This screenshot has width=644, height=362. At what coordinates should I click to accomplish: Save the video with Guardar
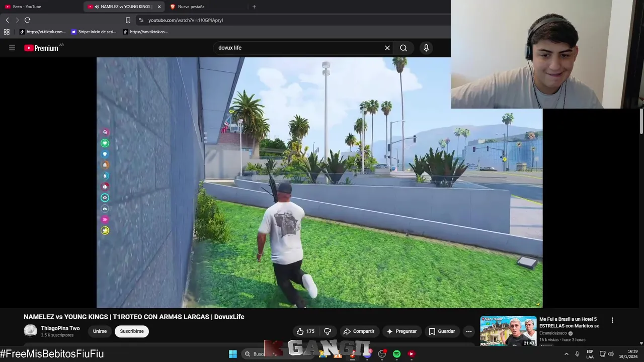tap(442, 331)
